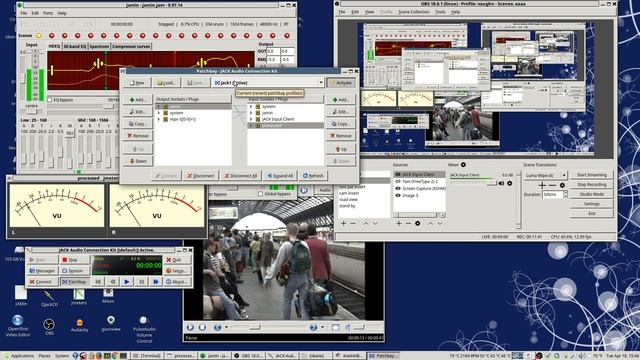Click Load in the Patchbay toolbar
The height and width of the screenshot is (360, 640).
(167, 83)
